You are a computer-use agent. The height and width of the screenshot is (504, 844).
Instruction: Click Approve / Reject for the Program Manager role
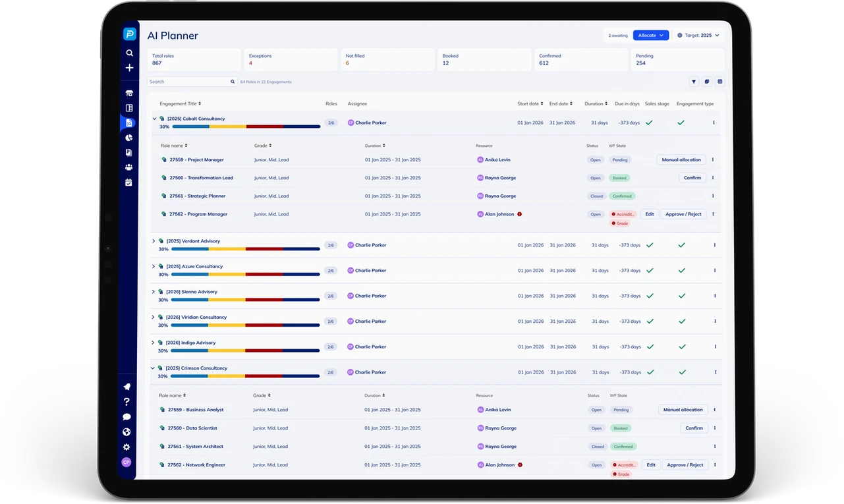tap(683, 214)
